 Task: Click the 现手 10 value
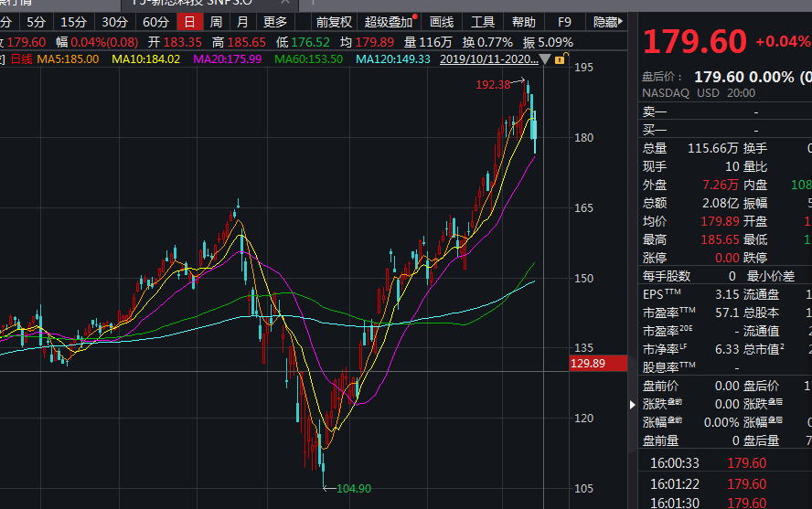pos(732,166)
